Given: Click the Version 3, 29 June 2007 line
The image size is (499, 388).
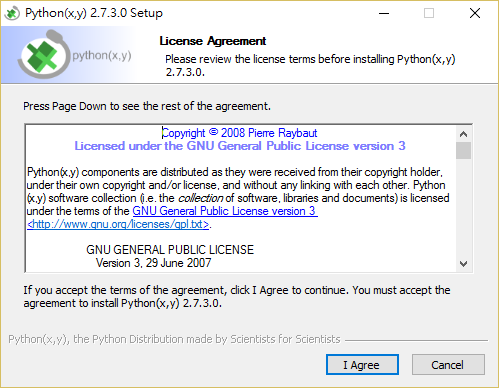Looking at the screenshot, I should tap(154, 263).
